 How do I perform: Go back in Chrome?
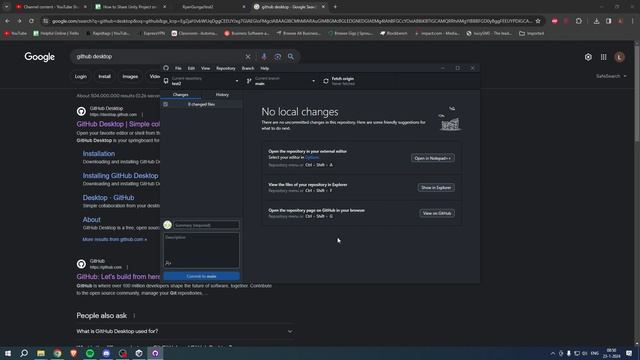(x=8, y=21)
